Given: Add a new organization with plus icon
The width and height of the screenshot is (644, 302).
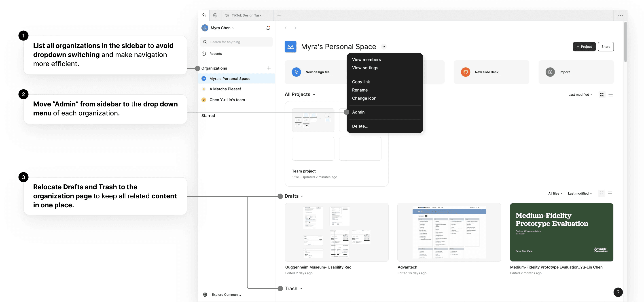Looking at the screenshot, I should point(269,68).
